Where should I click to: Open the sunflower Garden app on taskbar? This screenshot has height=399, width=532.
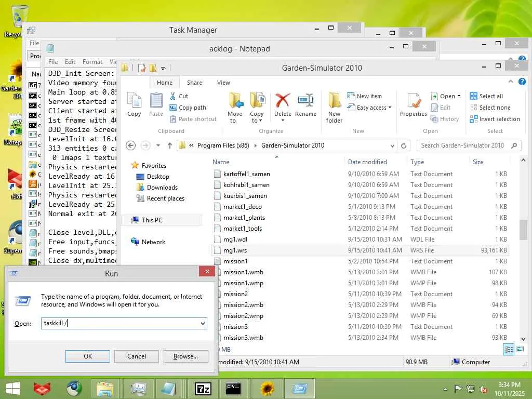(267, 389)
